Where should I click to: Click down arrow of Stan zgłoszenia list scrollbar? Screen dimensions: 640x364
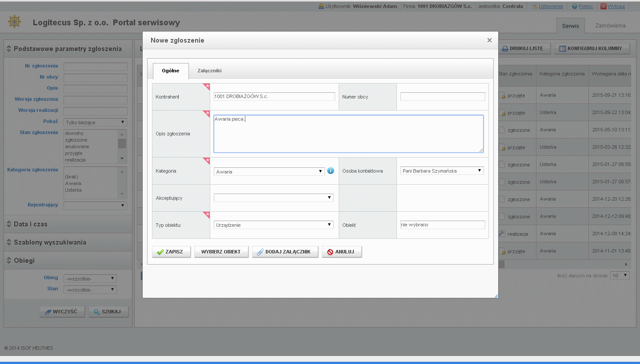coord(122,159)
